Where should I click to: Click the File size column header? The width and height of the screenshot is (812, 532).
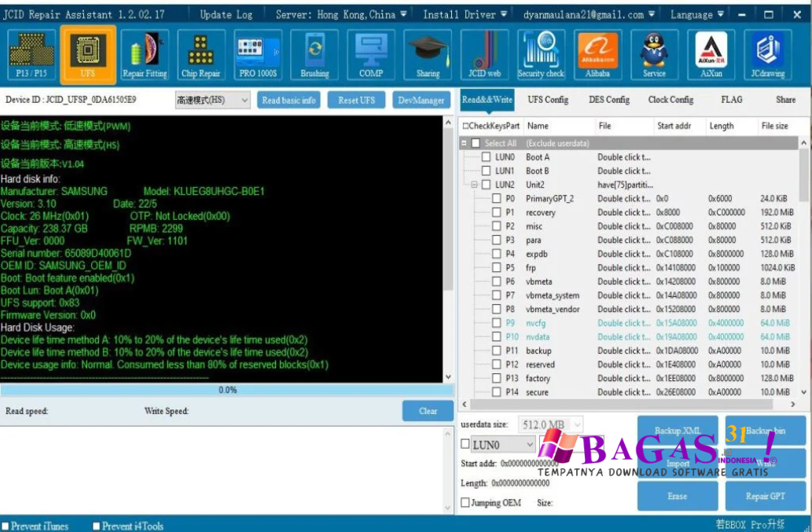[x=775, y=126]
